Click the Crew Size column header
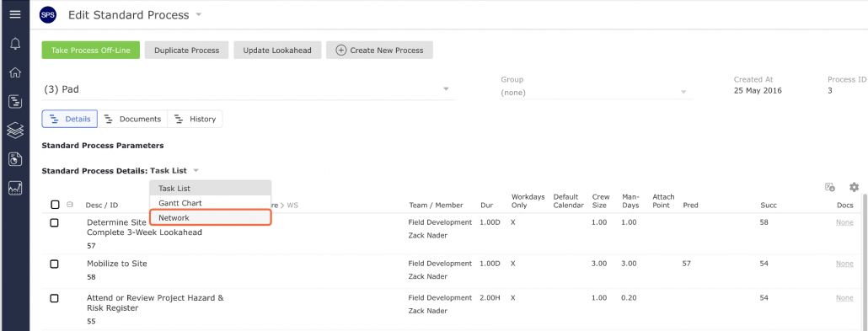Image resolution: width=868 pixels, height=331 pixels. click(x=601, y=201)
